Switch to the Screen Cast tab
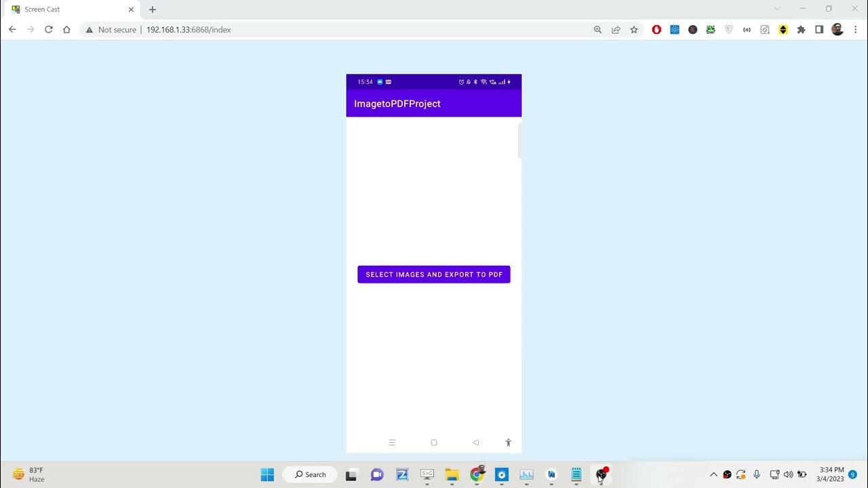 click(68, 9)
